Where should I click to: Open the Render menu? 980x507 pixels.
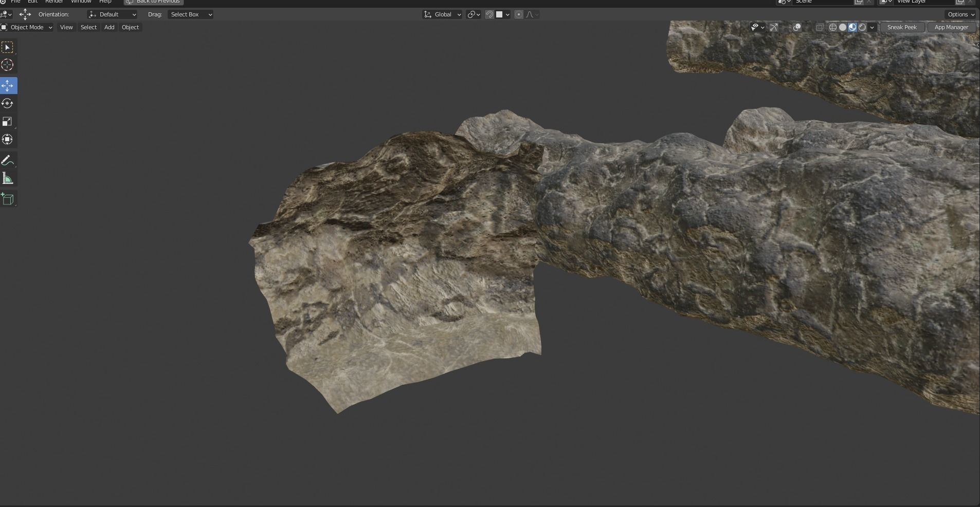(x=54, y=2)
